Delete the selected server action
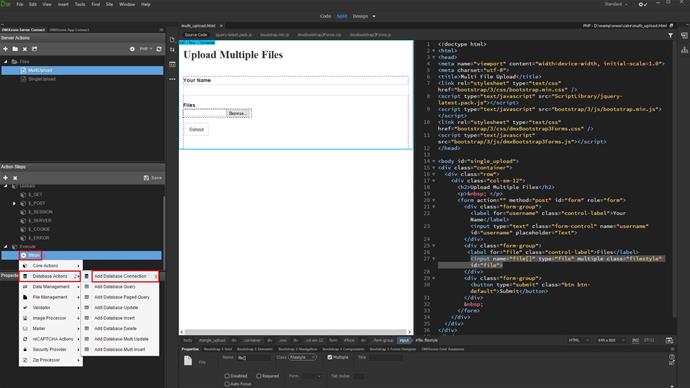The image size is (690, 388). [x=25, y=49]
